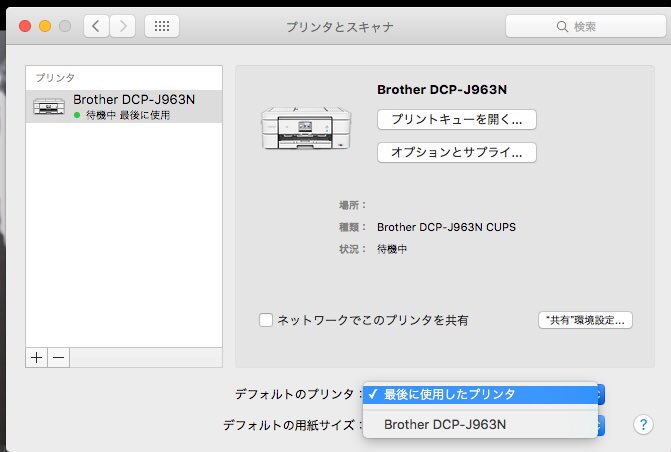Enable ネットワークでこのプリンタを共有 checkbox
This screenshot has width=671, height=452.
(x=266, y=320)
